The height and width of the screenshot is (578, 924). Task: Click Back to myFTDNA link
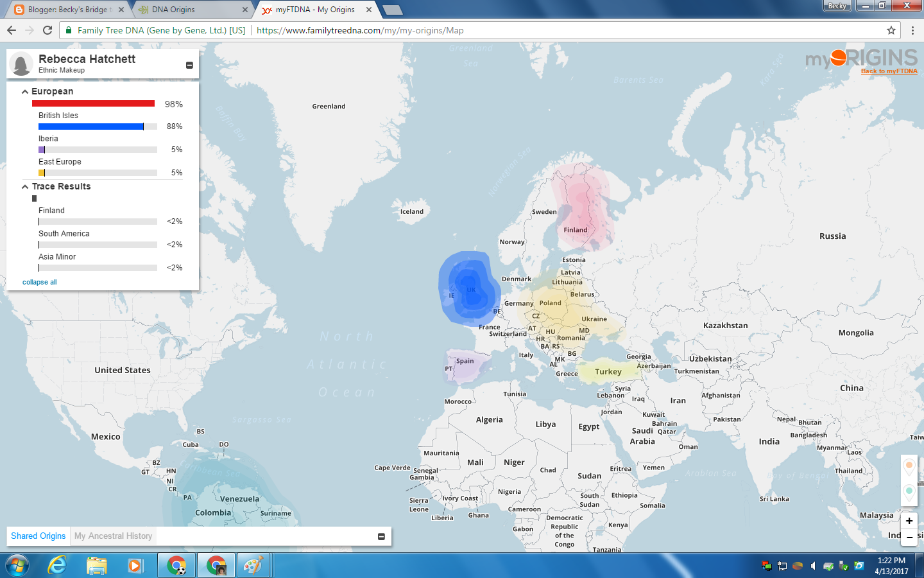889,71
